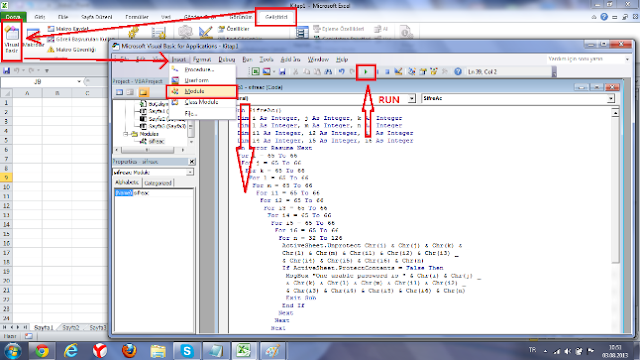Open the (General) object dropdown in code window
Viewport: 640px width, 360px height.
(411, 98)
